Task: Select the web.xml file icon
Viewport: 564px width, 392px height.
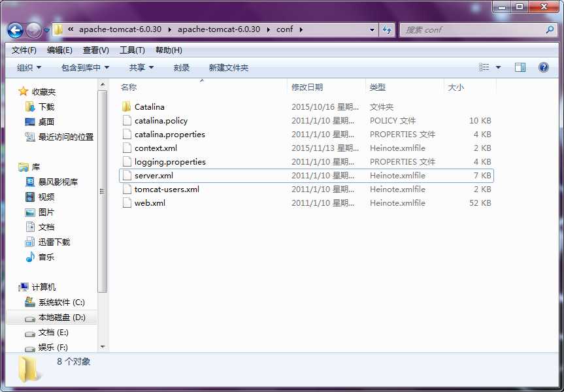Action: click(x=127, y=203)
